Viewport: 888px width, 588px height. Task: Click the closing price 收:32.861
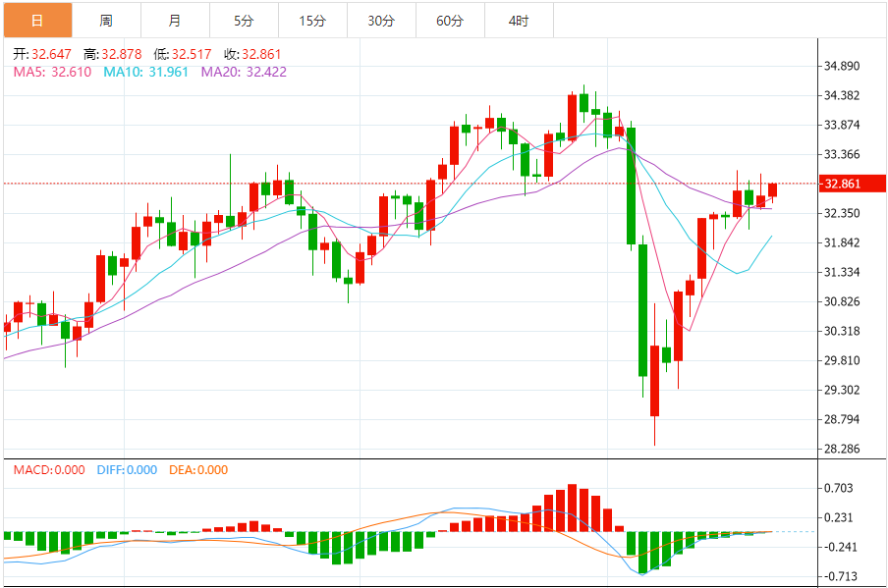coord(252,54)
